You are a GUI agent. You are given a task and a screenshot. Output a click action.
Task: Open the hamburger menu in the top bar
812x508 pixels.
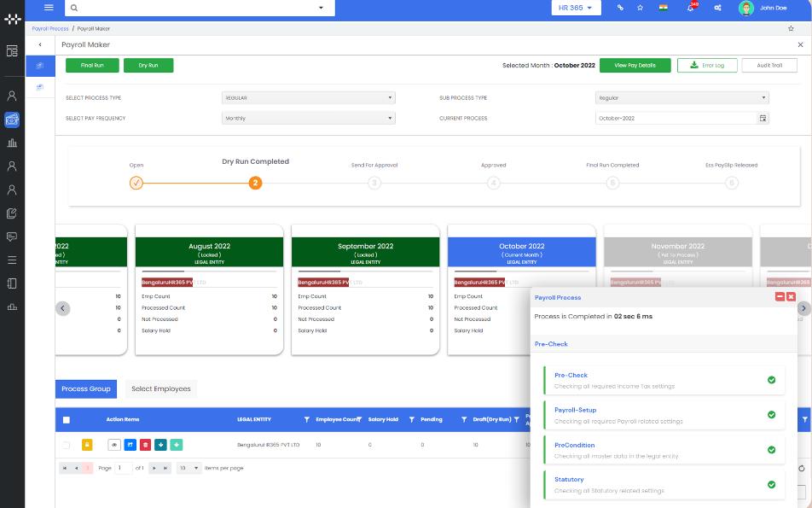click(49, 8)
